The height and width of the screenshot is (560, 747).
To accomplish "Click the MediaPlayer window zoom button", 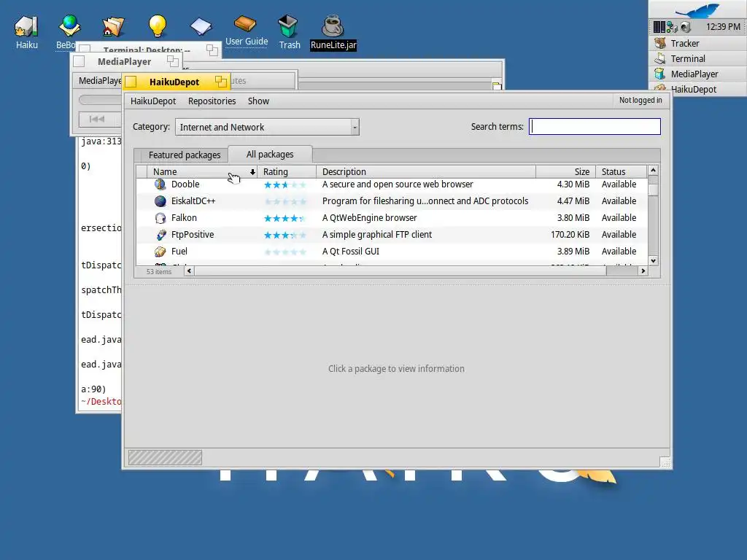I will pyautogui.click(x=172, y=61).
